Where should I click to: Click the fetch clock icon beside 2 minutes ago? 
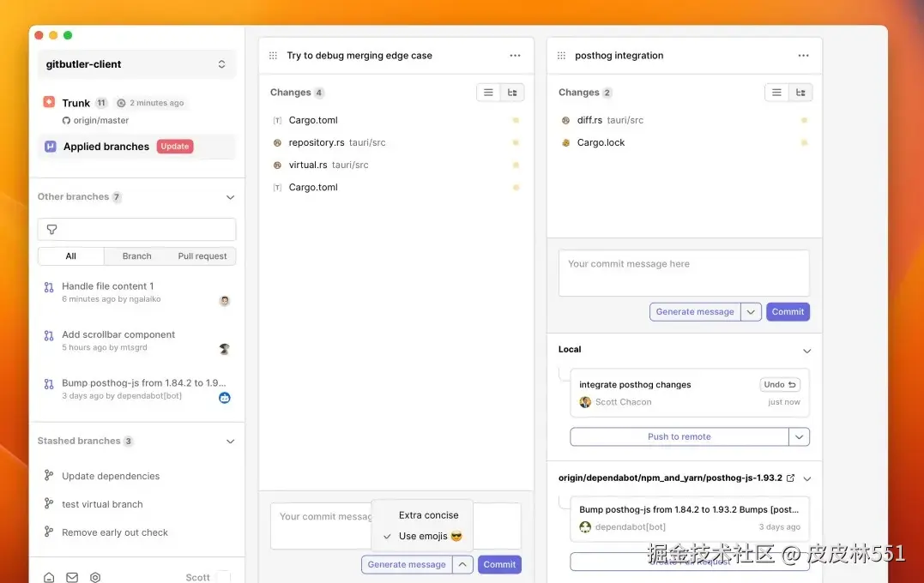coord(121,103)
